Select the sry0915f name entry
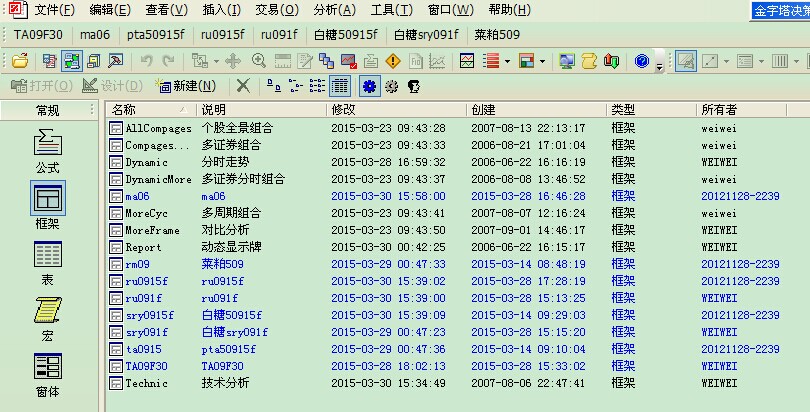 (x=149, y=315)
